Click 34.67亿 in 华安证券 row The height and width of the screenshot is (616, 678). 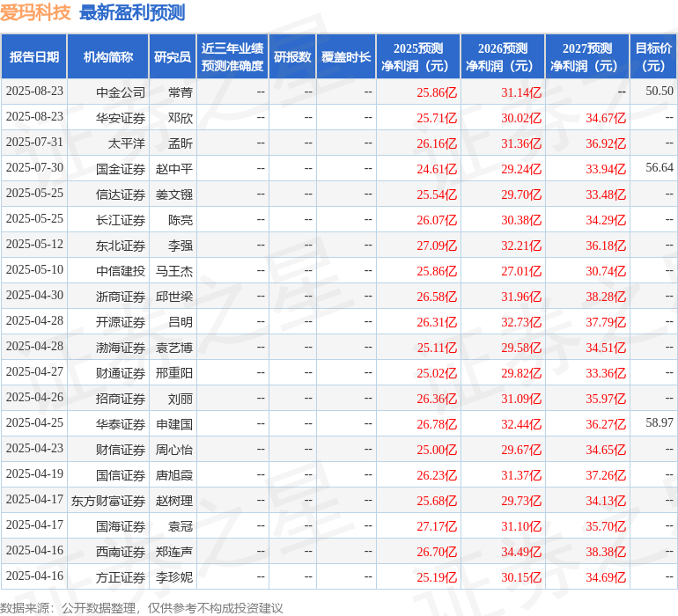[606, 118]
